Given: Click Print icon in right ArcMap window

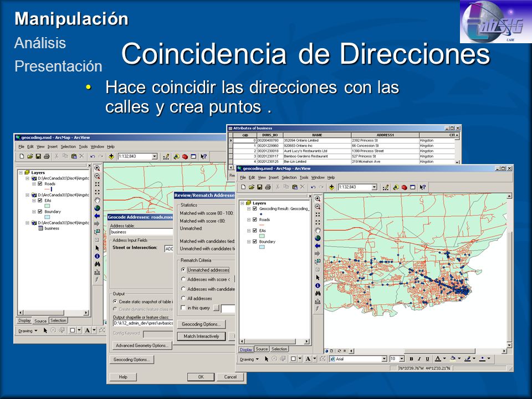Looking at the screenshot, I should 268,187.
